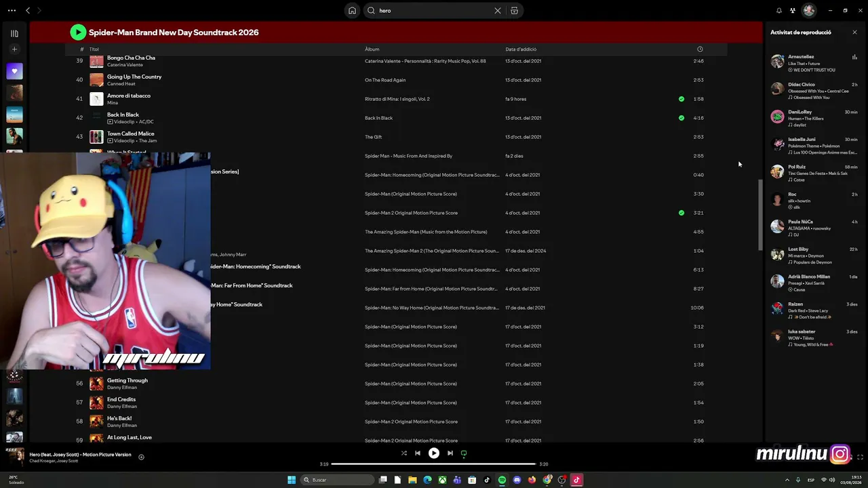Toggle saved checkmark on the 3:21 track row
This screenshot has width=868, height=488.
tap(682, 213)
